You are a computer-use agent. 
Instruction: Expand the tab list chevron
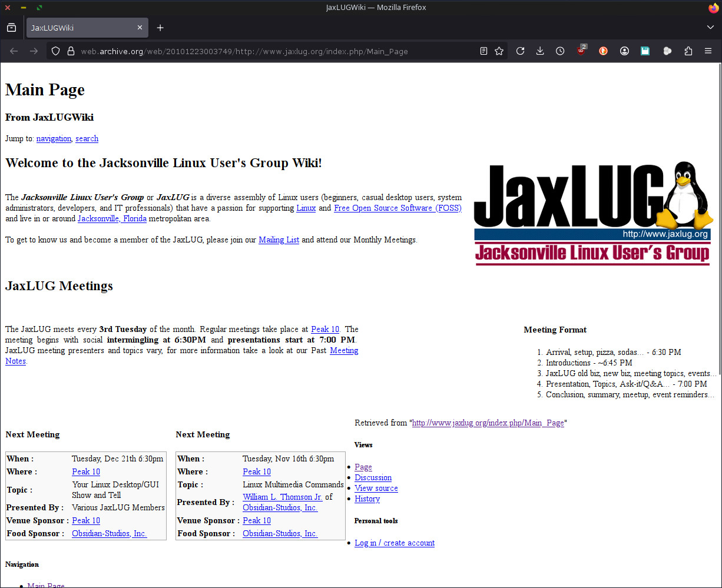pos(710,27)
